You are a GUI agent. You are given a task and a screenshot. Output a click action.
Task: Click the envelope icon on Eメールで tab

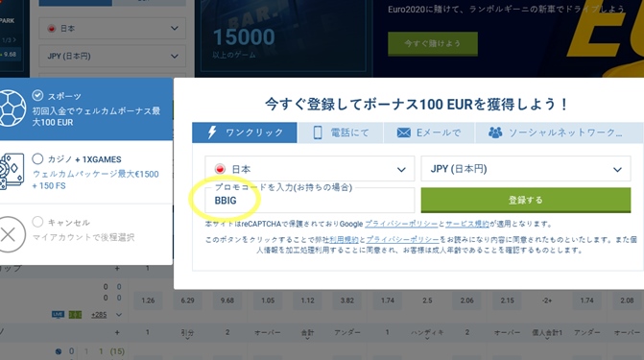pos(404,132)
